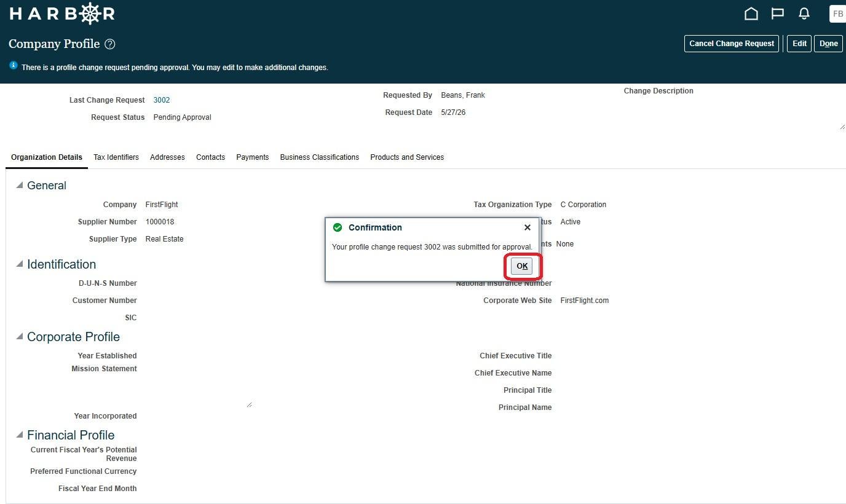Open the Home icon in header
The width and height of the screenshot is (846, 504).
coord(751,14)
